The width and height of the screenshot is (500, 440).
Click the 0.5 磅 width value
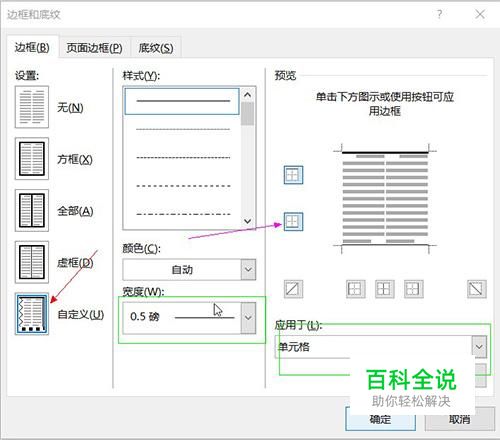click(145, 316)
